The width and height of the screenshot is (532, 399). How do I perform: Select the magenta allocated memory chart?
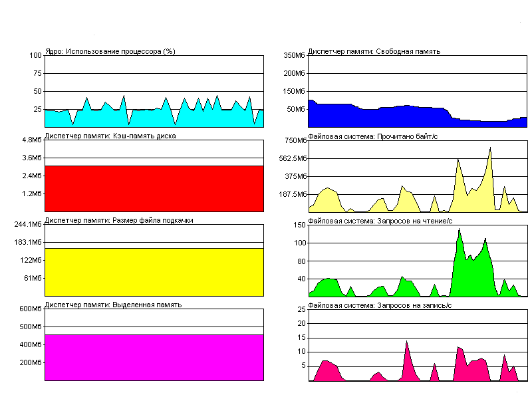click(x=154, y=357)
